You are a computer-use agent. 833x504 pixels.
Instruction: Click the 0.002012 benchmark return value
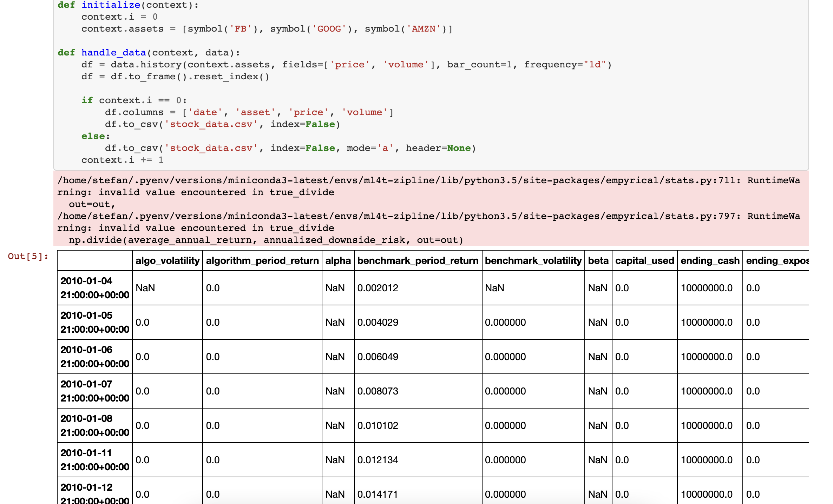pos(378,288)
